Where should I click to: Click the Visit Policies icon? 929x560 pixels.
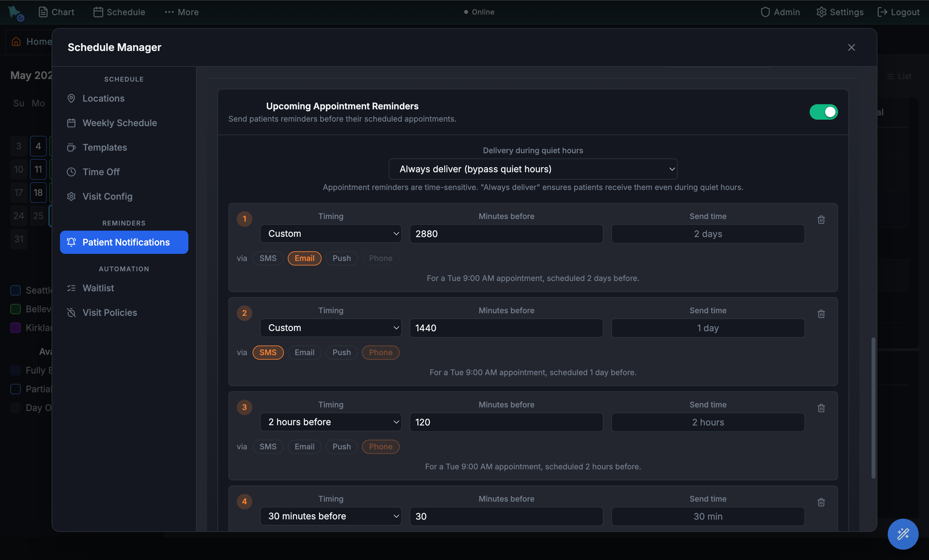point(71,313)
